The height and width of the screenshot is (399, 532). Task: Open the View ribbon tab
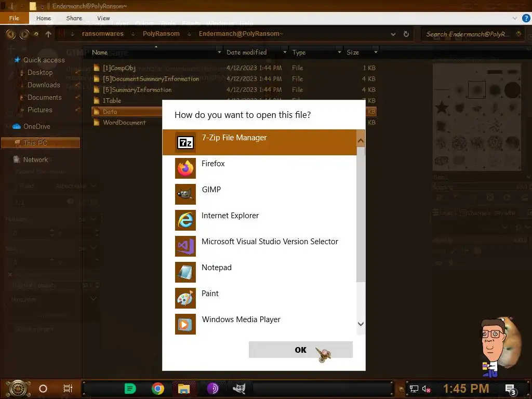click(103, 18)
